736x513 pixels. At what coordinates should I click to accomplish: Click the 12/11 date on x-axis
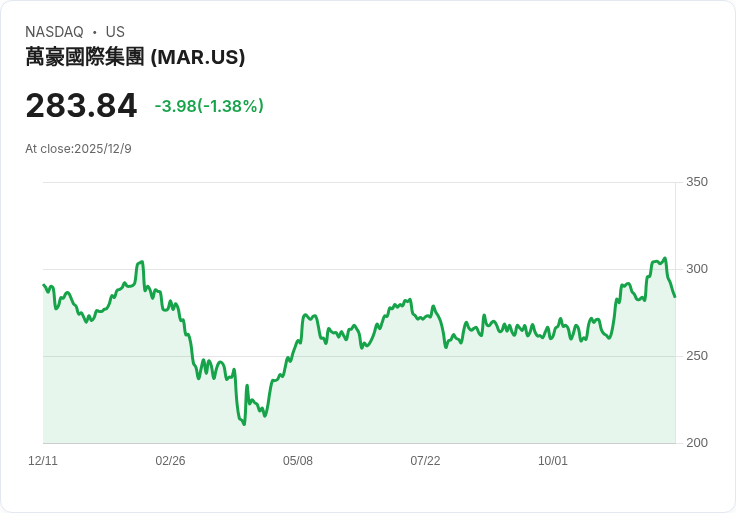tap(43, 460)
